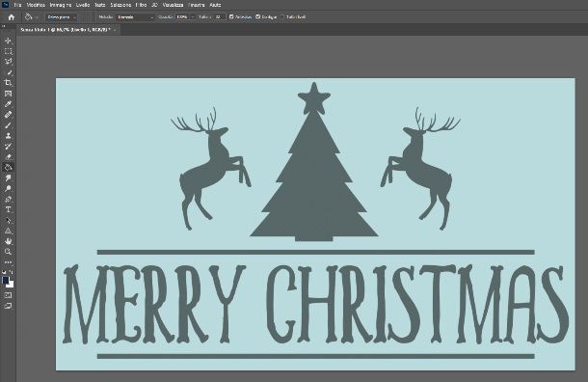Viewport: 588px width, 382px height.
Task: Select the Eraser tool
Action: tap(9, 157)
